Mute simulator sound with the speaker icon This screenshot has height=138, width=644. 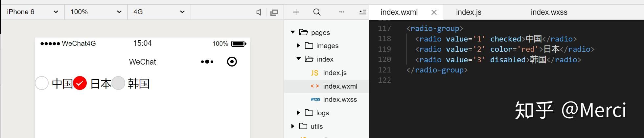click(x=259, y=13)
